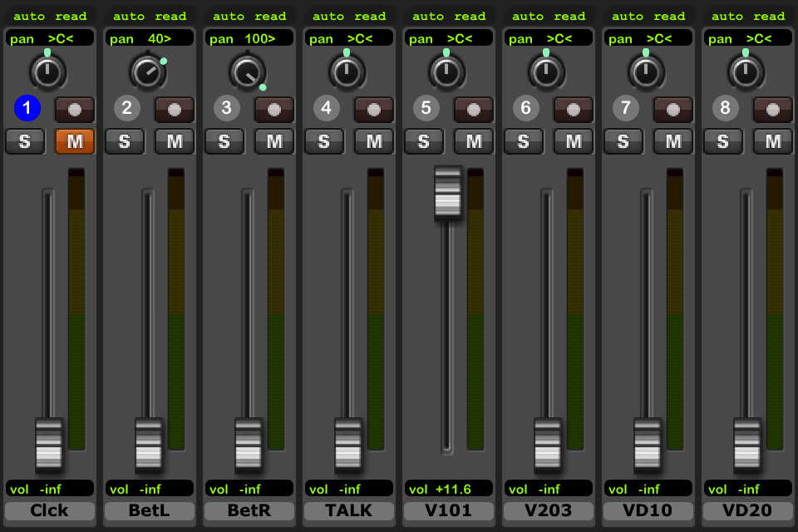Solo the BetR track
This screenshot has height=532, width=798.
pyautogui.click(x=224, y=141)
